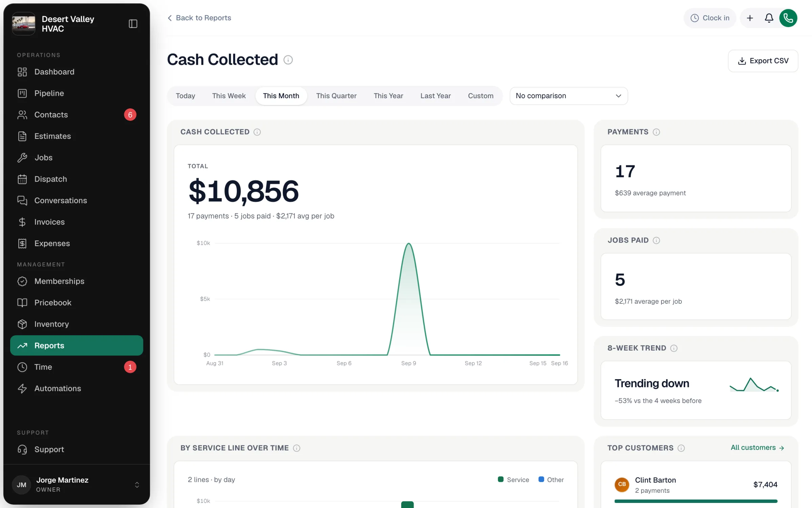
Task: Open the No comparison dropdown
Action: pyautogui.click(x=568, y=96)
